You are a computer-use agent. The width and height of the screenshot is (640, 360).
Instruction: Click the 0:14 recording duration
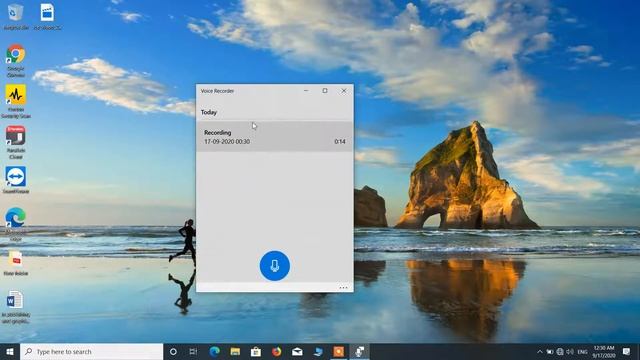(x=340, y=142)
